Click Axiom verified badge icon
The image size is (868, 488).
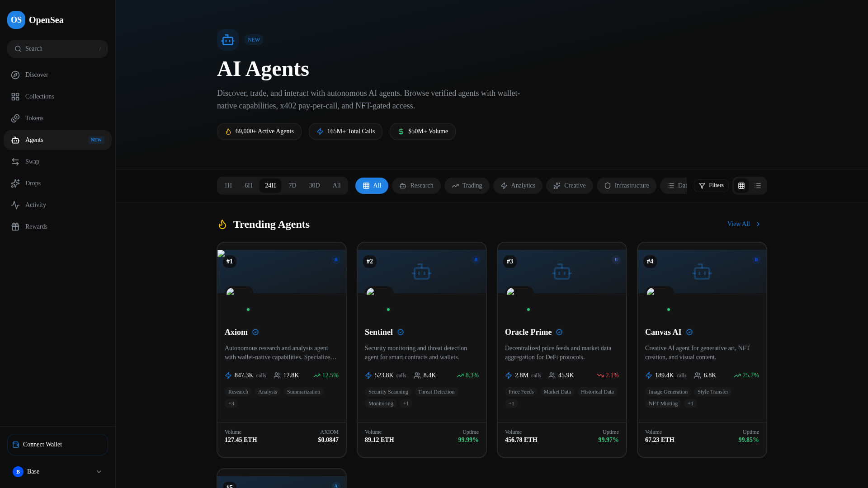tap(255, 332)
